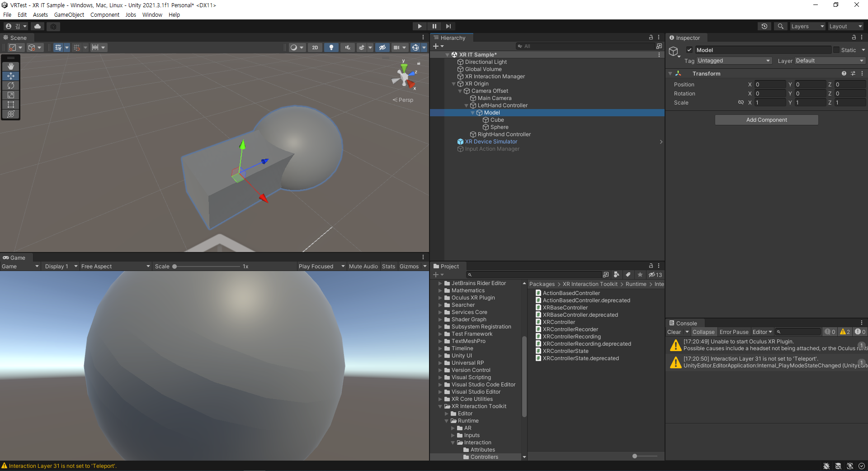Select the Move tool in Scene
The width and height of the screenshot is (868, 471).
[x=11, y=76]
